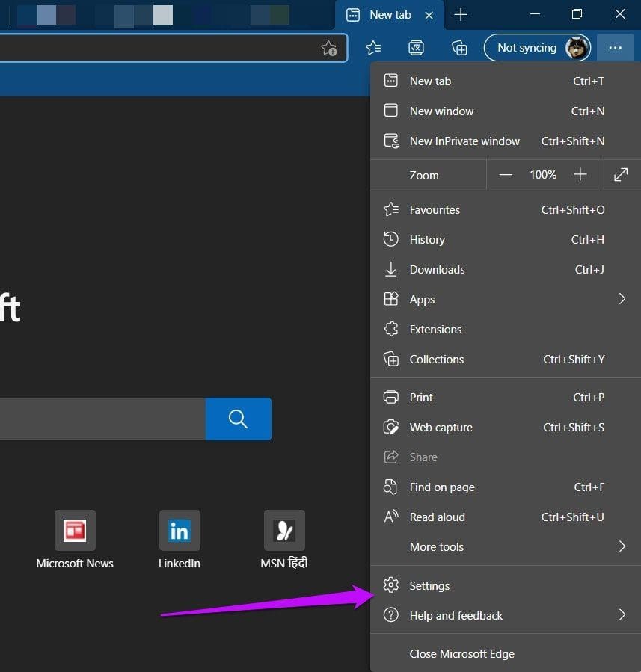Click the Favourites star toolbar icon

tap(373, 48)
